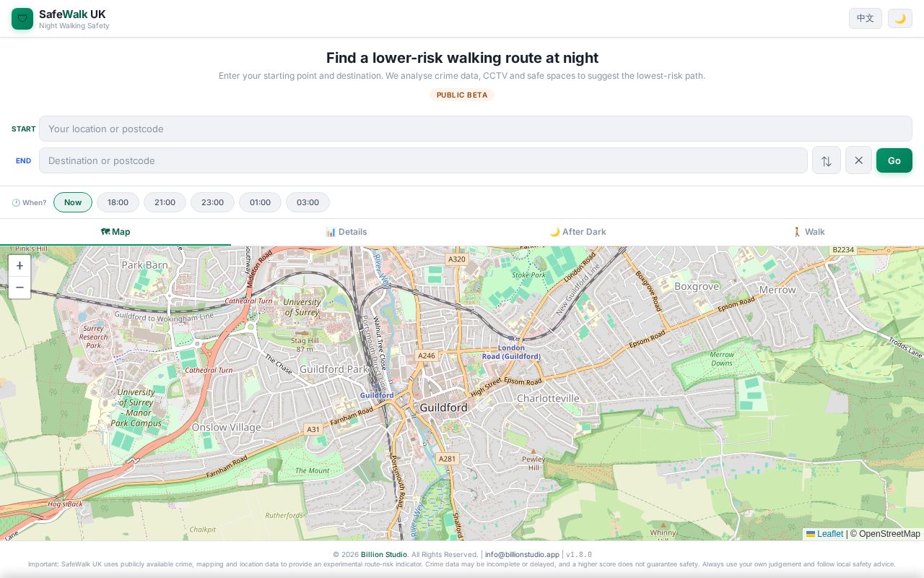Click the Pewley Hill peak marker

(533, 452)
